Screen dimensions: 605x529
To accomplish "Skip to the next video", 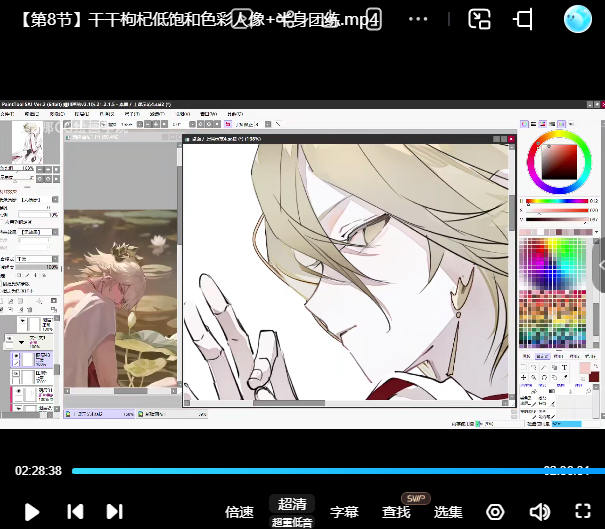I will pyautogui.click(x=115, y=512).
